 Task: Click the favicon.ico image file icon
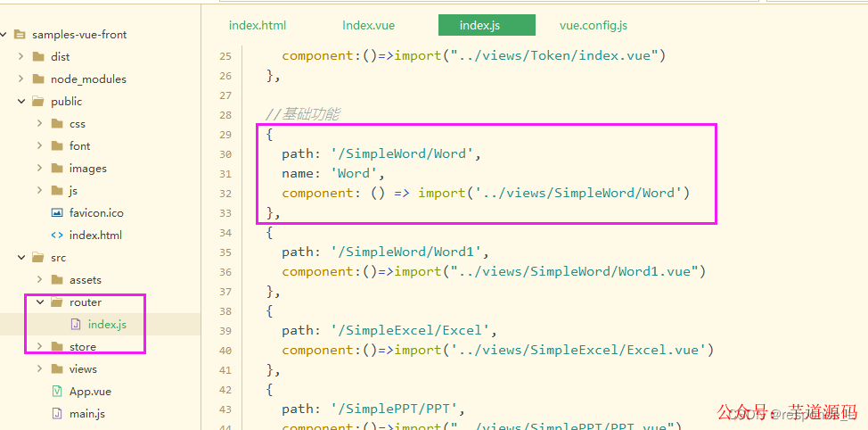(57, 213)
